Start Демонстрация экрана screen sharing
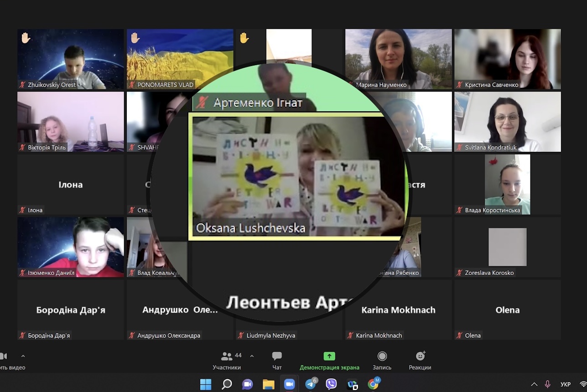 329,361
